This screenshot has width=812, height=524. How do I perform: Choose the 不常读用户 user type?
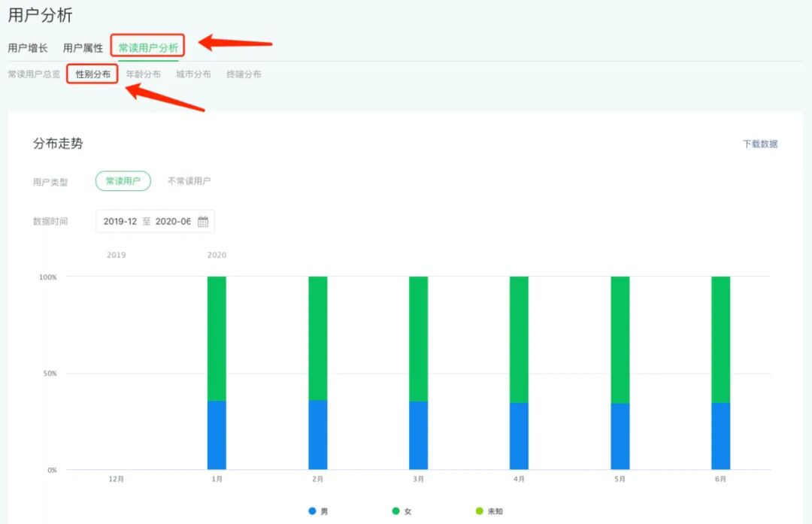point(189,180)
